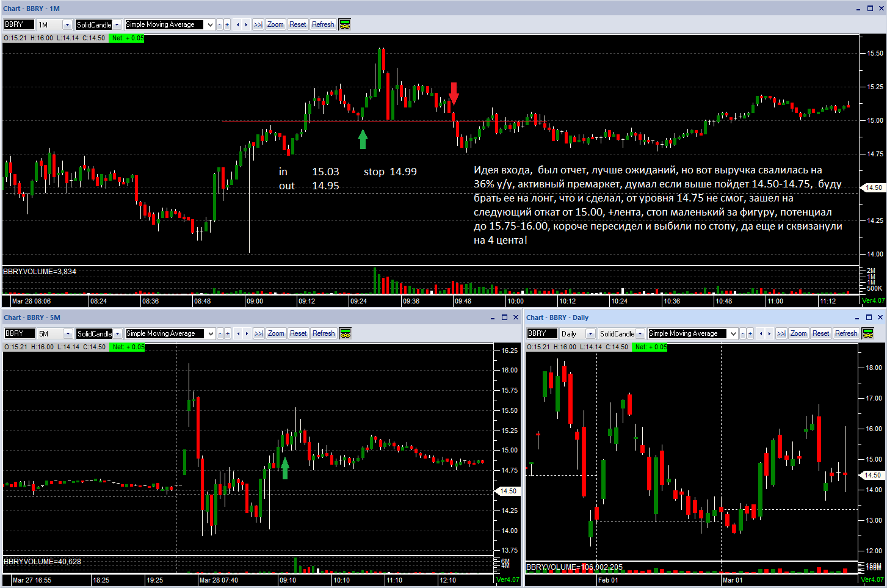Expand Simple Moving Average list in 5M chart
Screen dimensions: 887x588
pos(211,334)
